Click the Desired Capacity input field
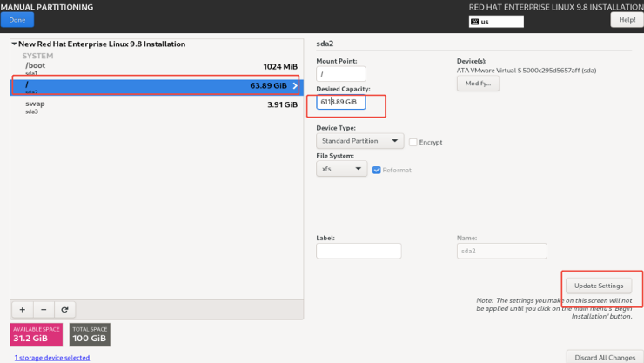Image resolution: width=644 pixels, height=363 pixels. point(341,102)
